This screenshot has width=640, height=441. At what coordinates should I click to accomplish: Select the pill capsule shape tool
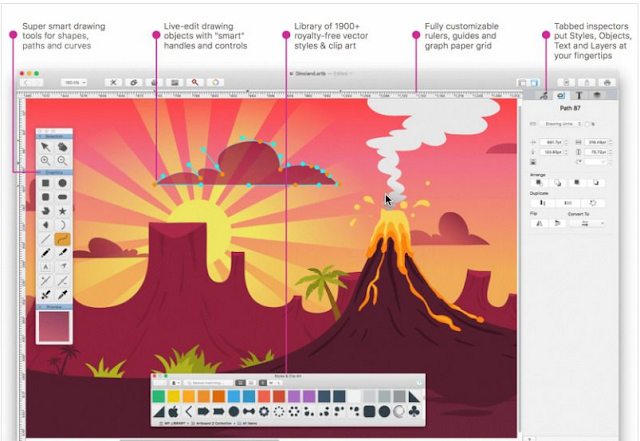tap(62, 197)
